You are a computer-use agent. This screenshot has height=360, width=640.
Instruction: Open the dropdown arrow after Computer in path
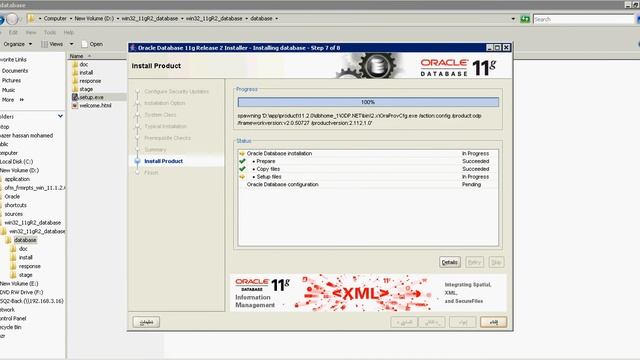[71, 19]
